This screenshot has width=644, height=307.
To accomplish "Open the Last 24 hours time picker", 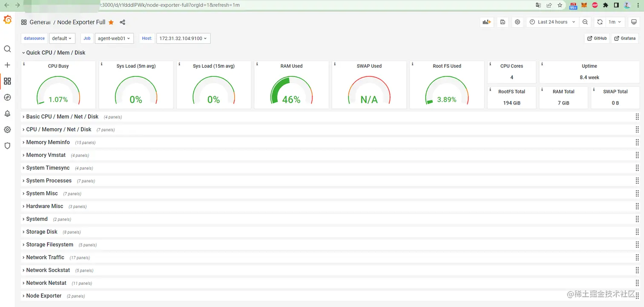I will click(552, 22).
